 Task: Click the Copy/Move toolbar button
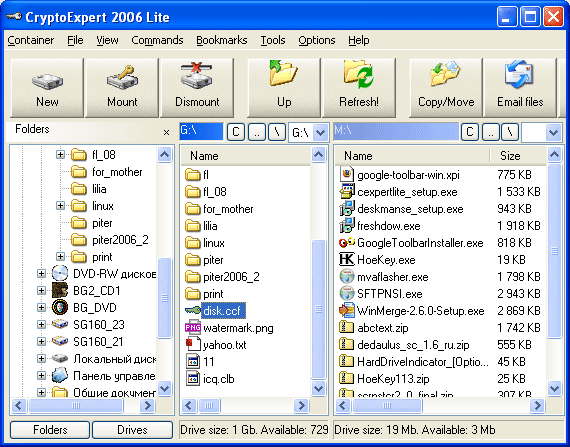pyautogui.click(x=446, y=88)
